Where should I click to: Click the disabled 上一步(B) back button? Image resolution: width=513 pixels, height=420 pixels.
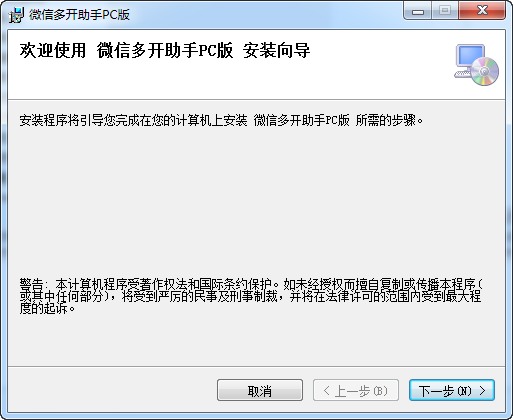pos(356,390)
